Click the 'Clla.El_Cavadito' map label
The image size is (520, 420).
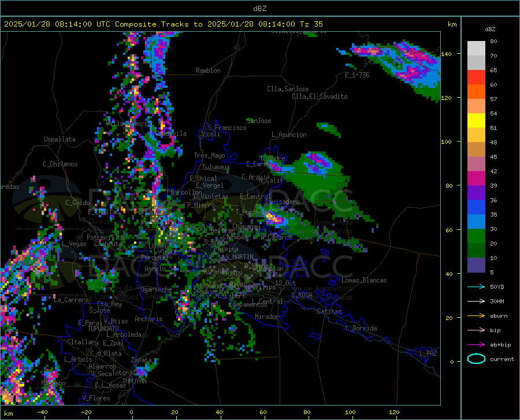[x=320, y=96]
